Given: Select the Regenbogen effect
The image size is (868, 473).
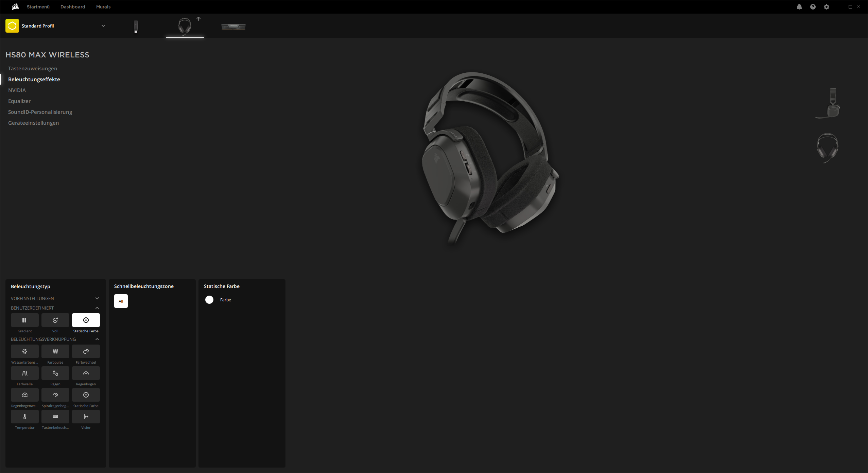Looking at the screenshot, I should click(x=86, y=373).
